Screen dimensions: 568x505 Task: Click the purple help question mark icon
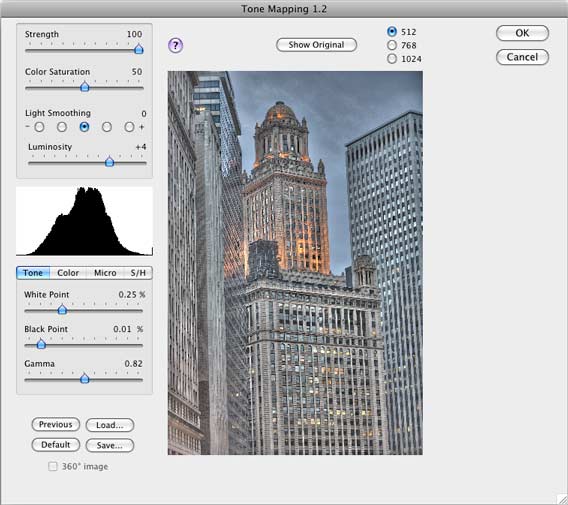pos(176,45)
